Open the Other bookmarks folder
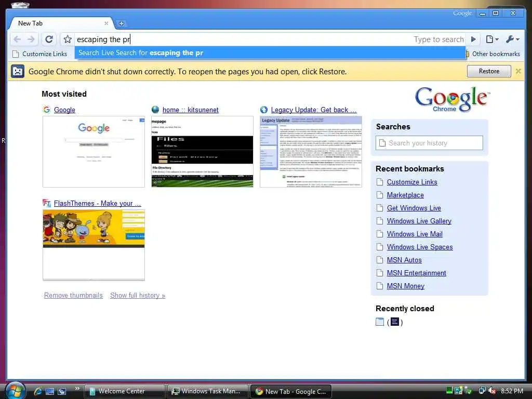The image size is (532, 399). (x=493, y=54)
